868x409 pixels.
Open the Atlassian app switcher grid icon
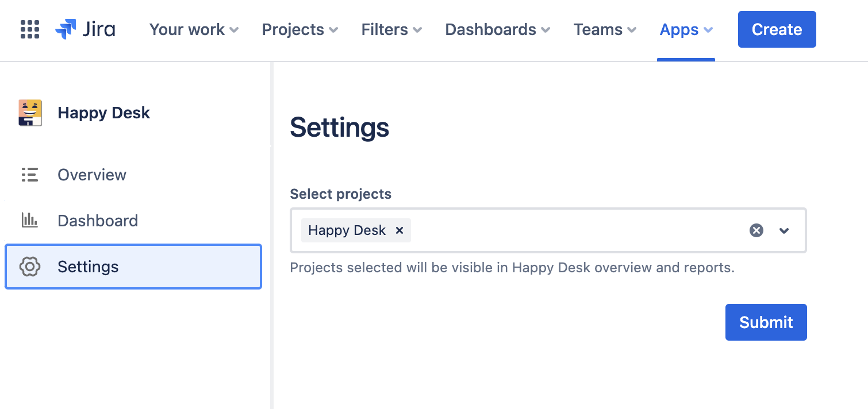(x=29, y=29)
